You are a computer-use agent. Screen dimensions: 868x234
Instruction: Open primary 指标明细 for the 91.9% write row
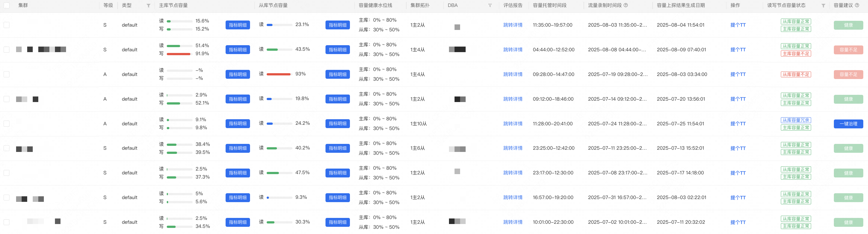238,50
